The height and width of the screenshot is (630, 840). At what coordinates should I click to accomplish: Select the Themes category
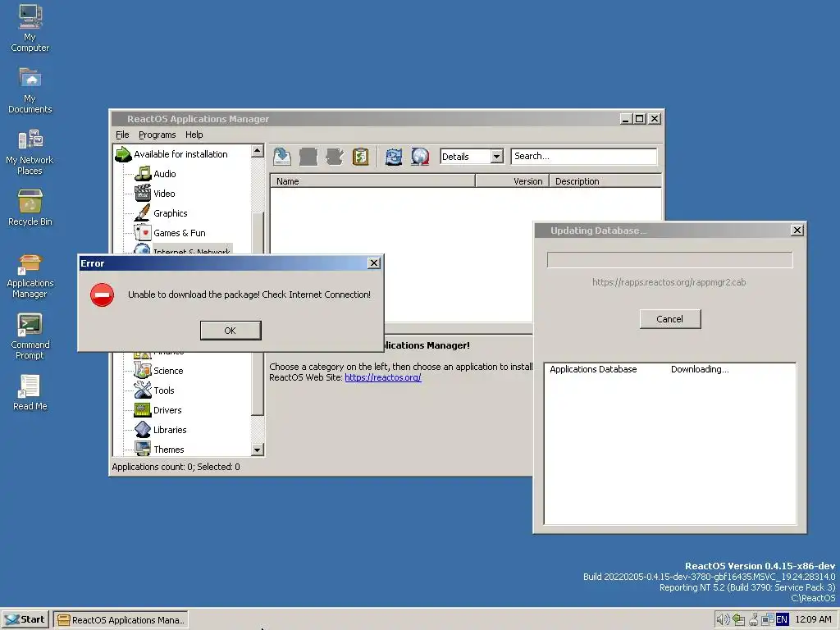tap(169, 450)
